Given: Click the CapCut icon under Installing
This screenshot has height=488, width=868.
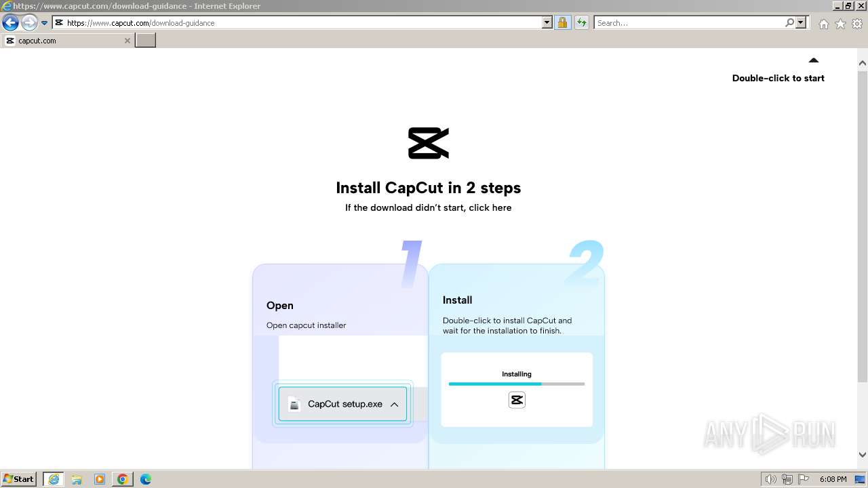Looking at the screenshot, I should [x=517, y=400].
